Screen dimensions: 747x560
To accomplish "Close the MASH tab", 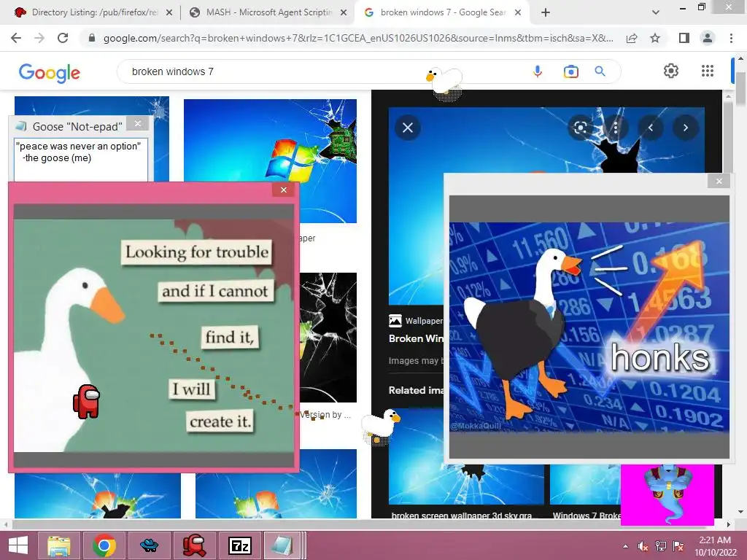I will coord(344,12).
